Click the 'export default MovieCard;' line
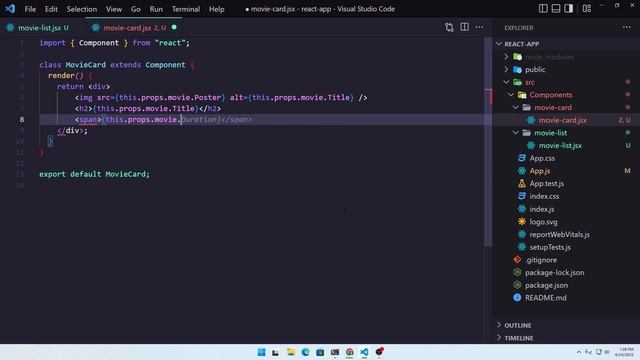Image resolution: width=640 pixels, height=360 pixels. pos(94,174)
